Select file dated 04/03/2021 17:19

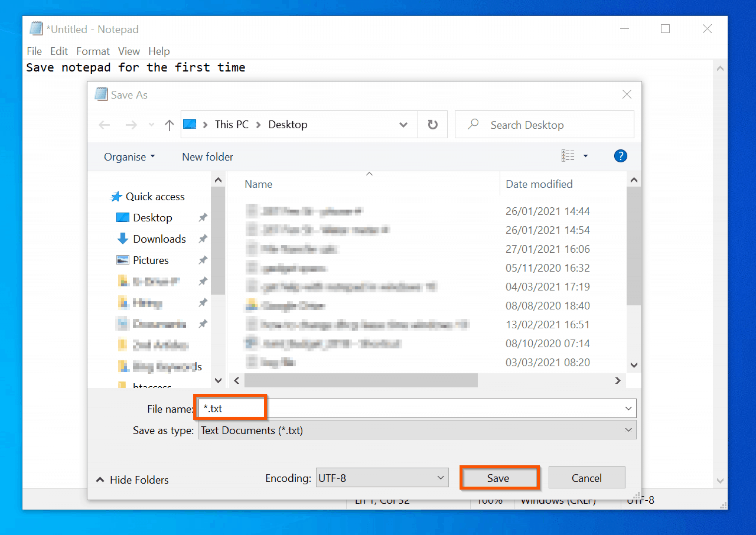[417, 287]
